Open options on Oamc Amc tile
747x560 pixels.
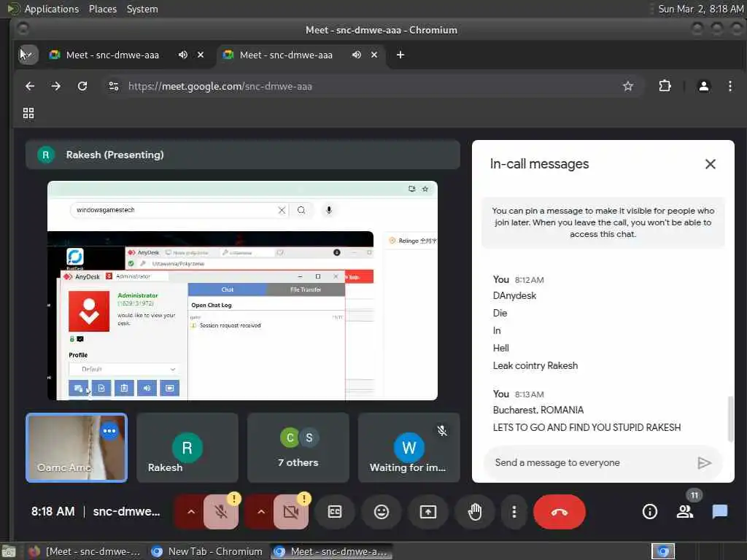point(109,431)
